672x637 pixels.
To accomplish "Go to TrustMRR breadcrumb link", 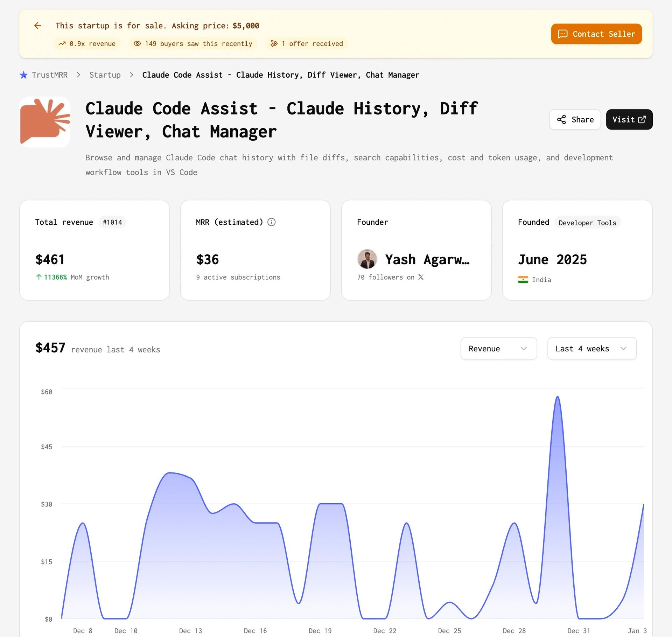I will pyautogui.click(x=50, y=75).
